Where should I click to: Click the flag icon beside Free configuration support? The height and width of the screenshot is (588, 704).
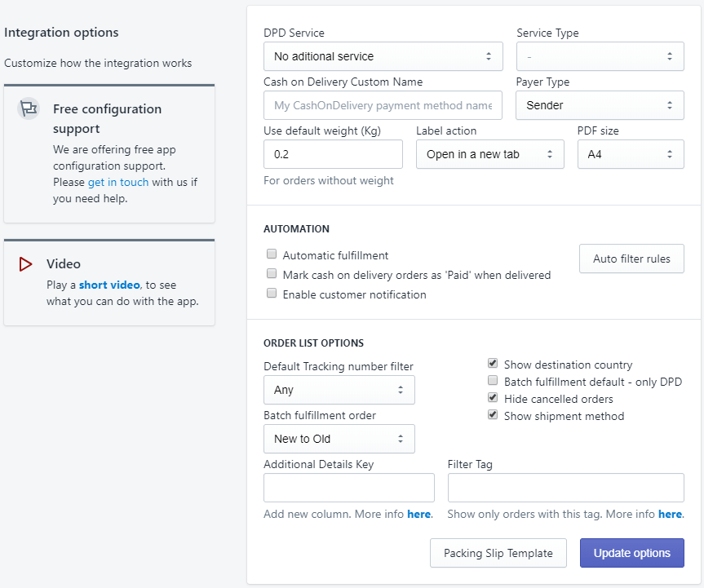(x=29, y=108)
